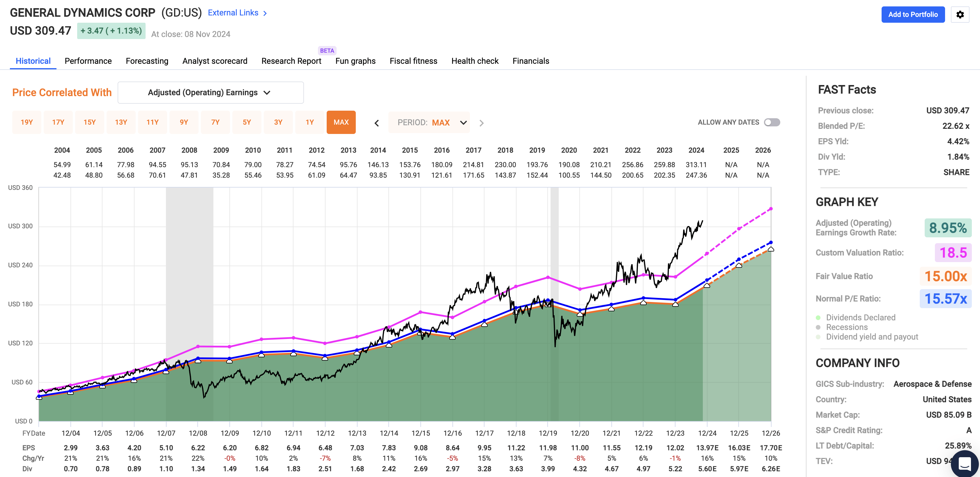Select the Fiscal fitness tab
Viewport: 980px width, 477px height.
(413, 61)
